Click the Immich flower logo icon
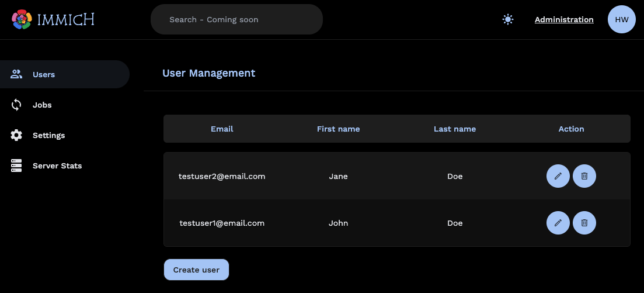The height and width of the screenshot is (293, 644). click(22, 19)
